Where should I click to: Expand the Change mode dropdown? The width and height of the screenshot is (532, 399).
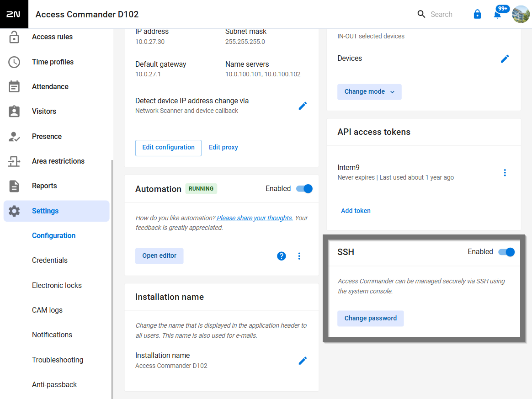pos(369,91)
